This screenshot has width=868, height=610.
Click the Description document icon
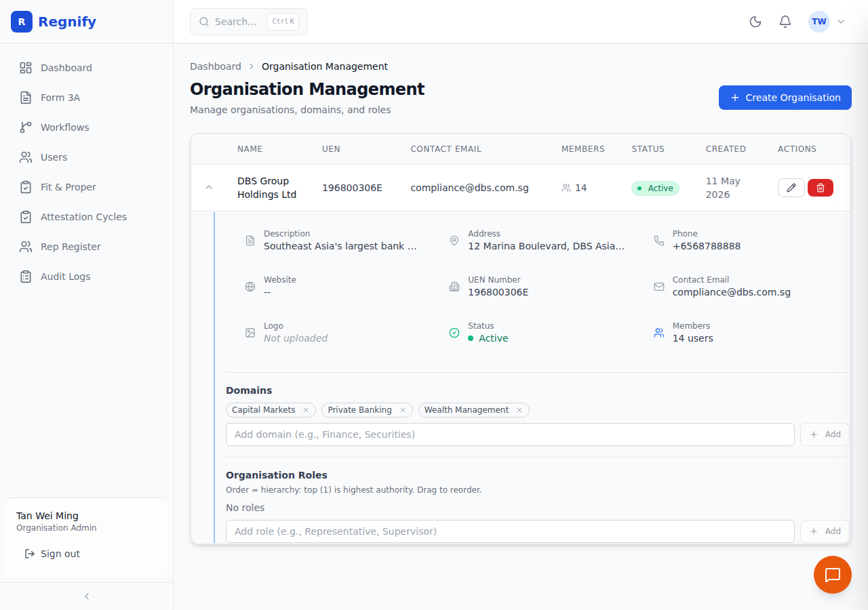tap(250, 241)
